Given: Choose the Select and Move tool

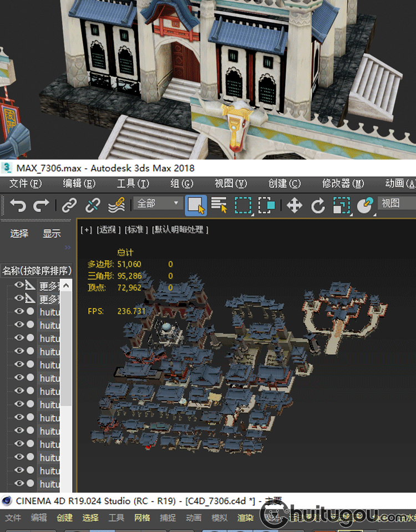Looking at the screenshot, I should (294, 206).
